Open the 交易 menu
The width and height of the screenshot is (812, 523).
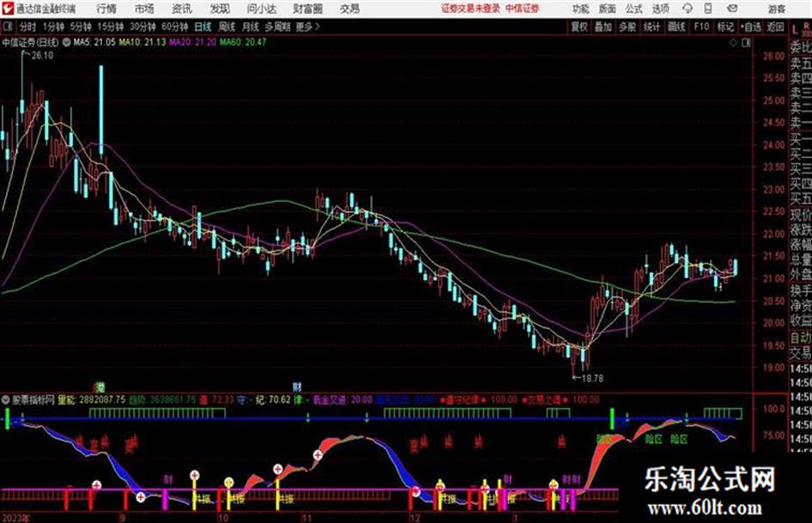click(x=350, y=9)
